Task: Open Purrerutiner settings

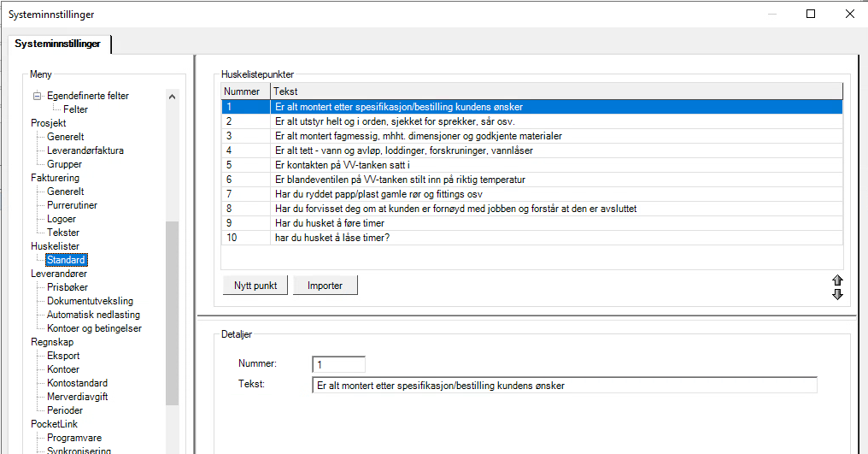Action: 72,205
